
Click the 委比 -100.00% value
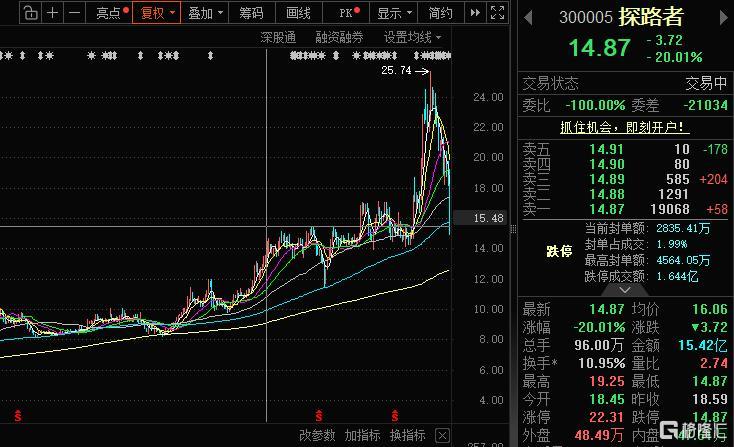pyautogui.click(x=595, y=105)
